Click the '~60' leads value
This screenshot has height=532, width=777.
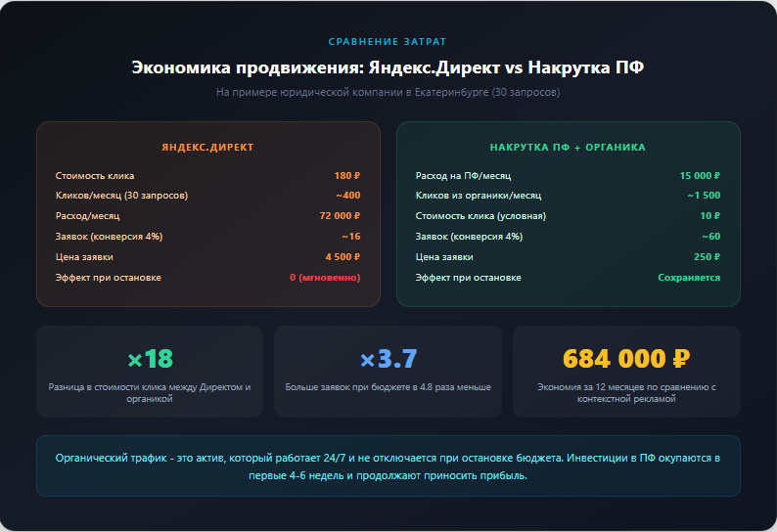click(711, 237)
